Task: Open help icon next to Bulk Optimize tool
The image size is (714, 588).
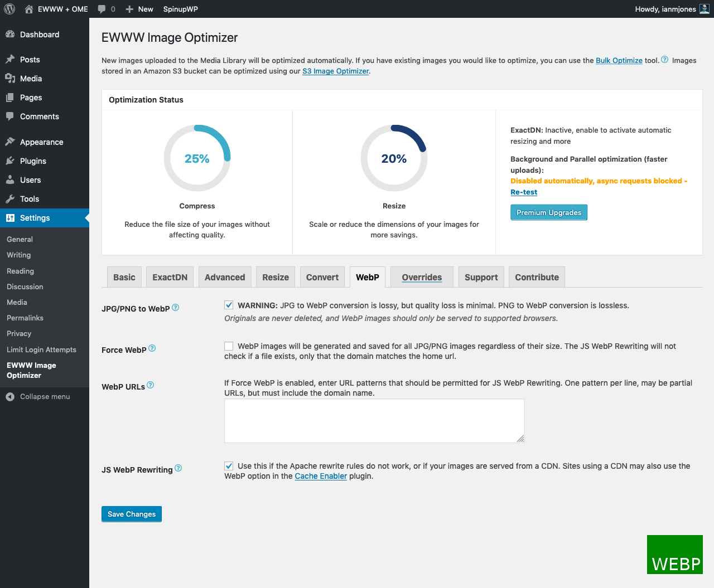Action: click(x=664, y=60)
